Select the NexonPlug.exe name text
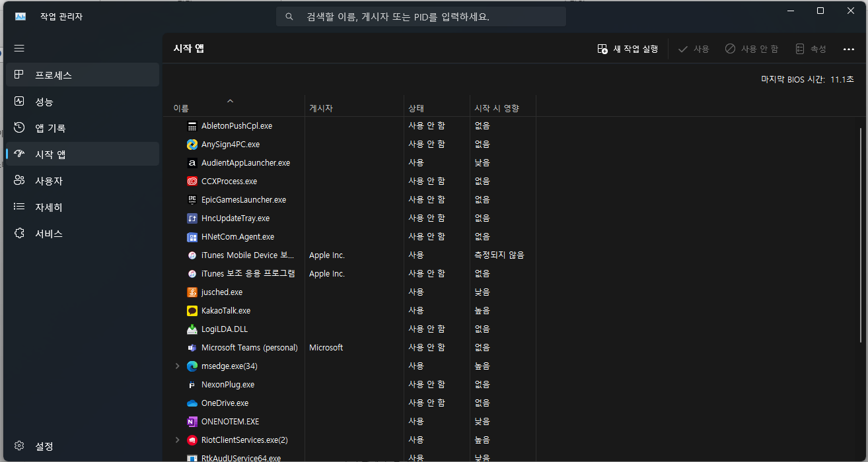868x462 pixels. tap(228, 384)
